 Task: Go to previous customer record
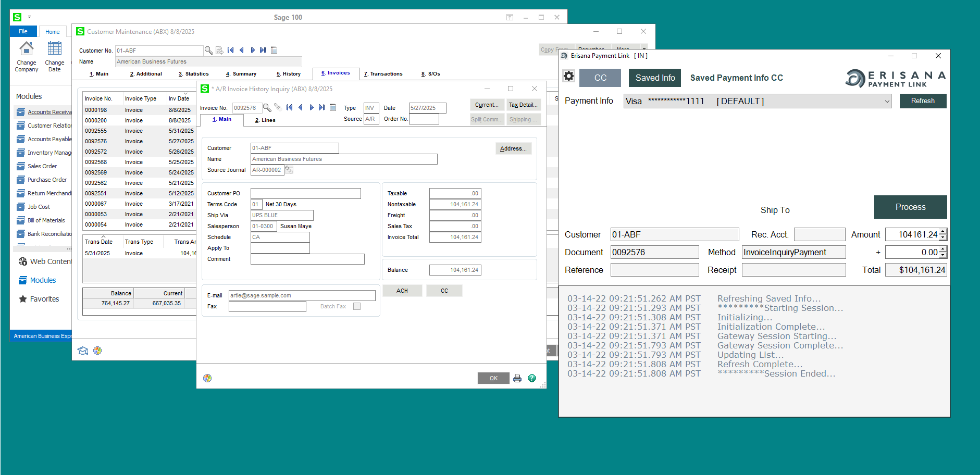point(241,51)
